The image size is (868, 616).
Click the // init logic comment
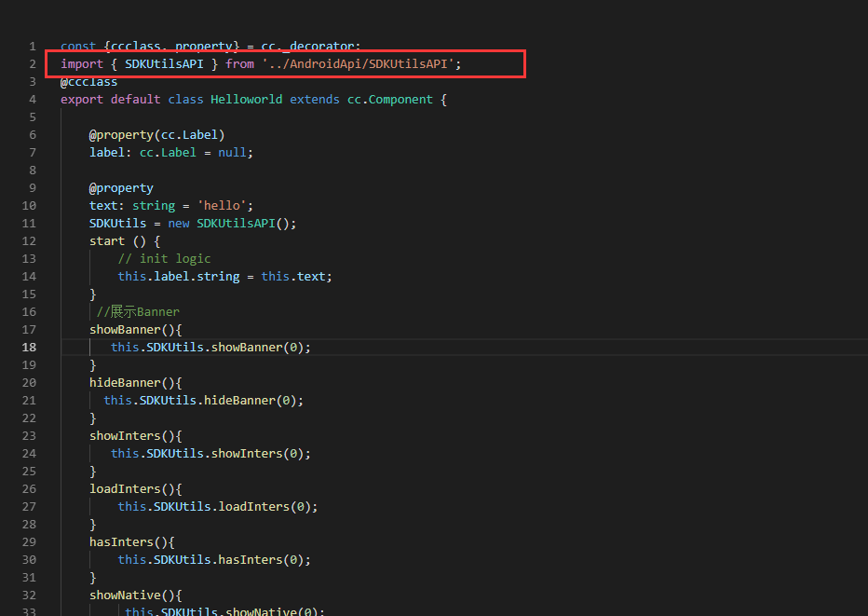(x=164, y=259)
